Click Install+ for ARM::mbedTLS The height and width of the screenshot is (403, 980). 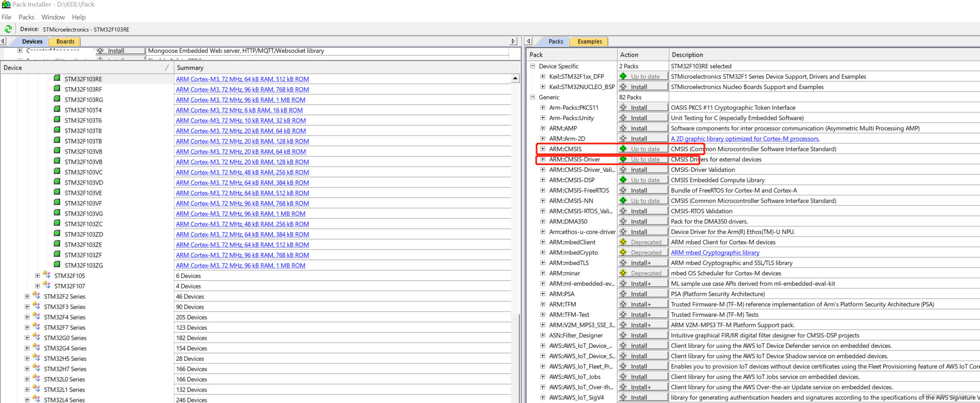643,263
